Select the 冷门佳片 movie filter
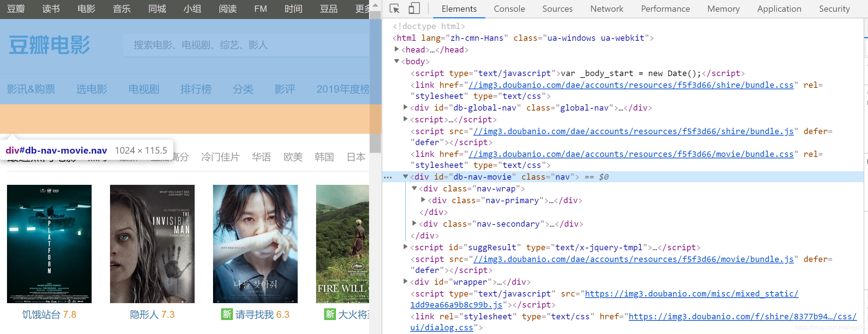Viewport: 868px width, 334px height. (220, 157)
